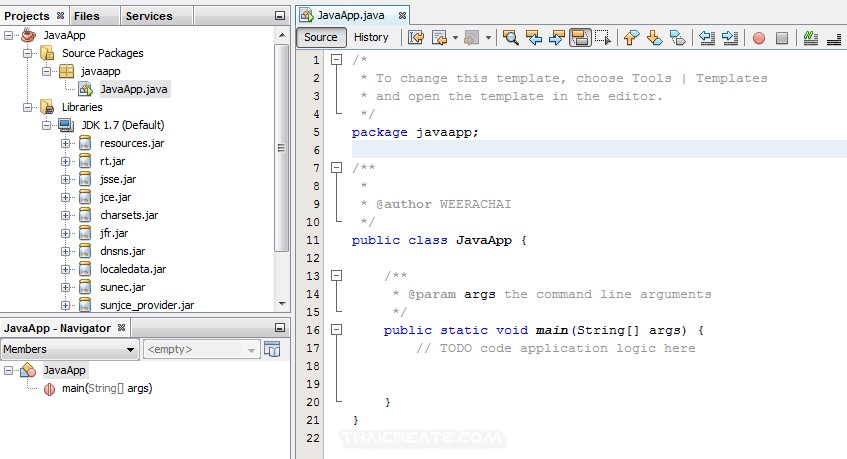The height and width of the screenshot is (459, 847).
Task: Close the JavaApp.java editor tab
Action: (402, 16)
